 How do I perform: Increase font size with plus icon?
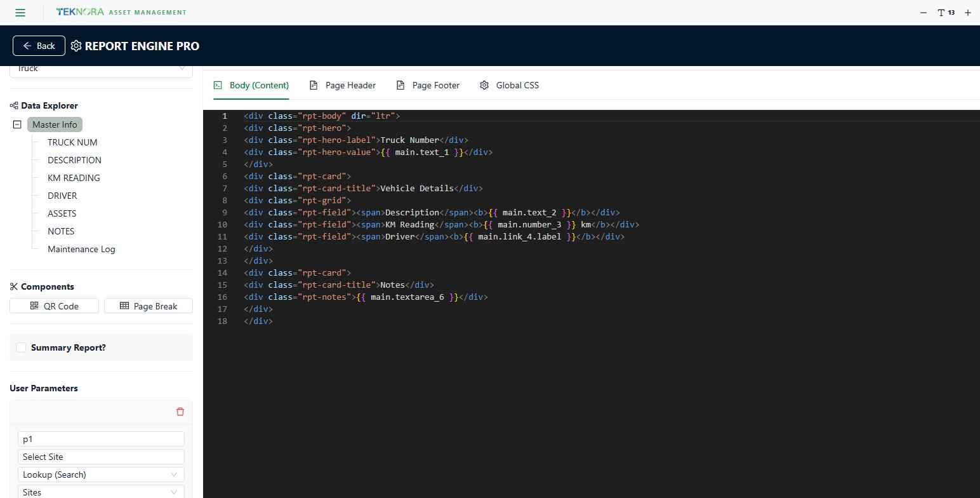(968, 13)
